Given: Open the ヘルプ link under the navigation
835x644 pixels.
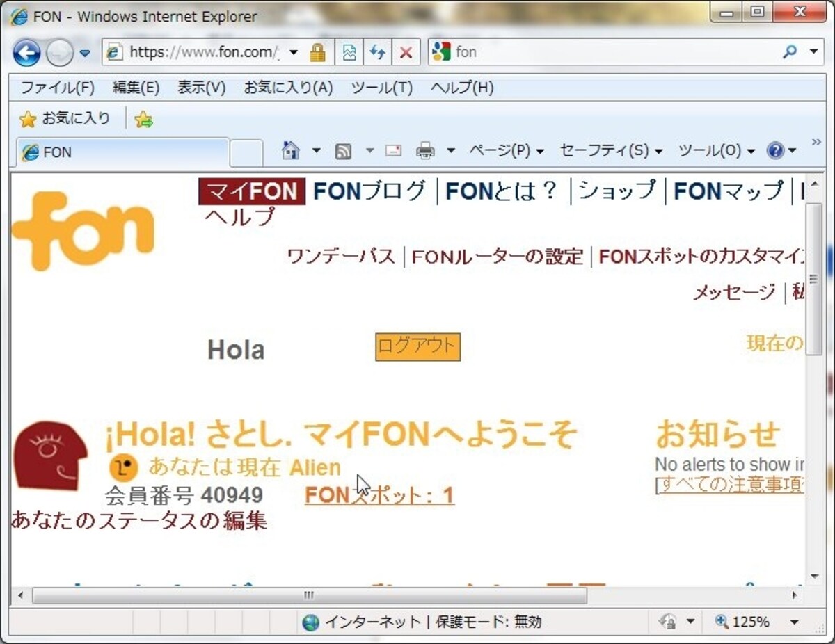Looking at the screenshot, I should [x=240, y=217].
